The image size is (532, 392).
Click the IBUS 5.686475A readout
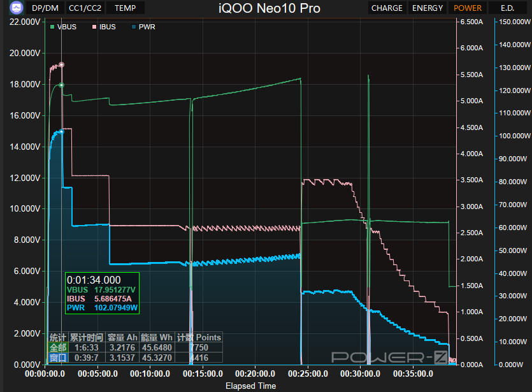pyautogui.click(x=99, y=299)
